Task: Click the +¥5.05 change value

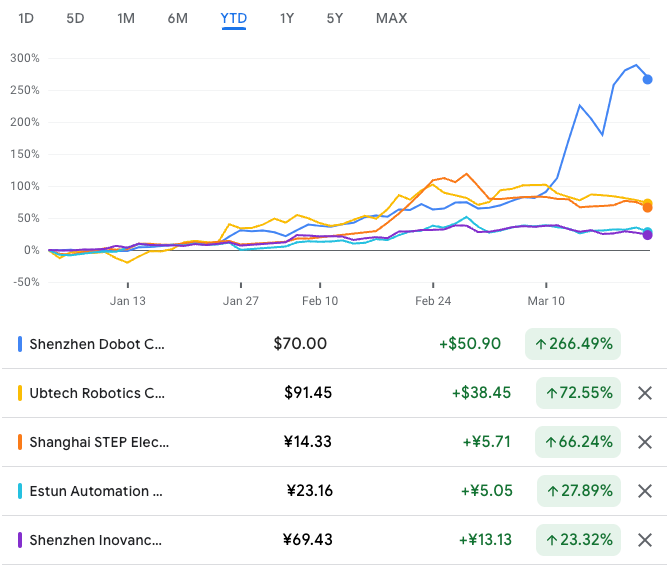Action: [487, 491]
